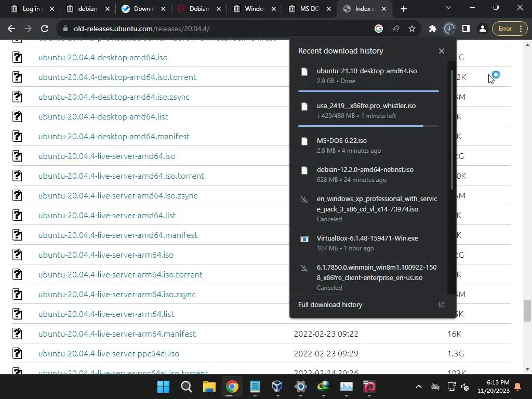The width and height of the screenshot is (532, 399).
Task: Switch to the Debian tab with swirl logo
Action: coord(199,9)
